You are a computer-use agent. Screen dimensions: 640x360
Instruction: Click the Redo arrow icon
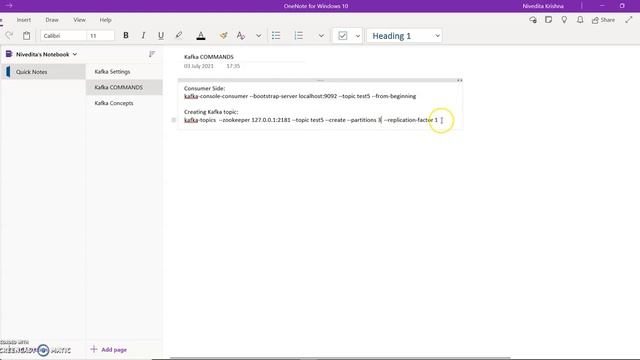click(9, 36)
